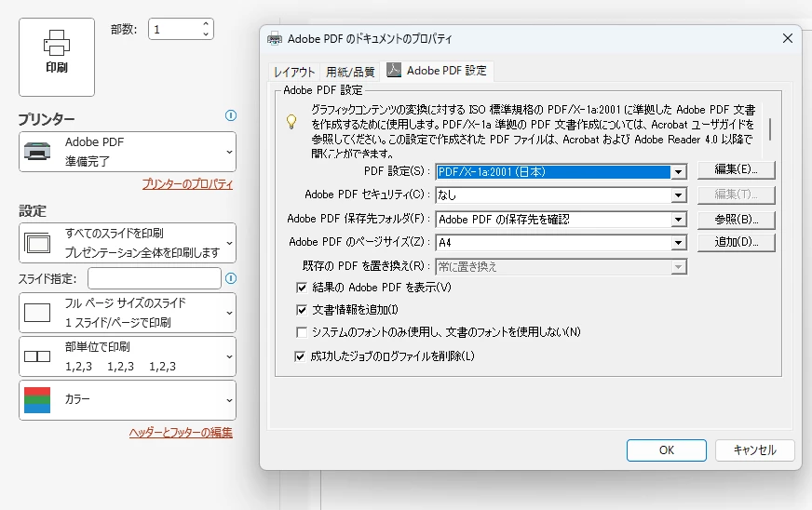This screenshot has height=510, width=812.
Task: Open Adobe PDF セキュリティ dropdown
Action: [x=678, y=195]
